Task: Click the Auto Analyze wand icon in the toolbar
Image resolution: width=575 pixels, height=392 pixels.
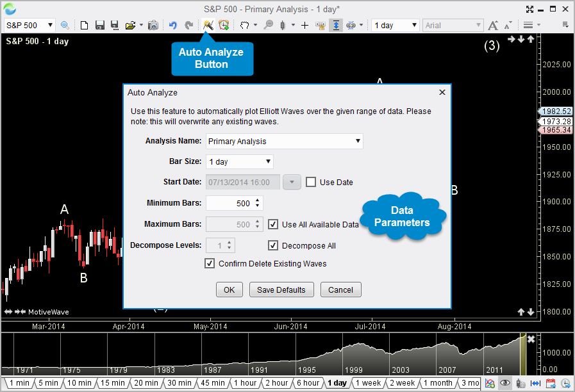Action: tap(208, 25)
